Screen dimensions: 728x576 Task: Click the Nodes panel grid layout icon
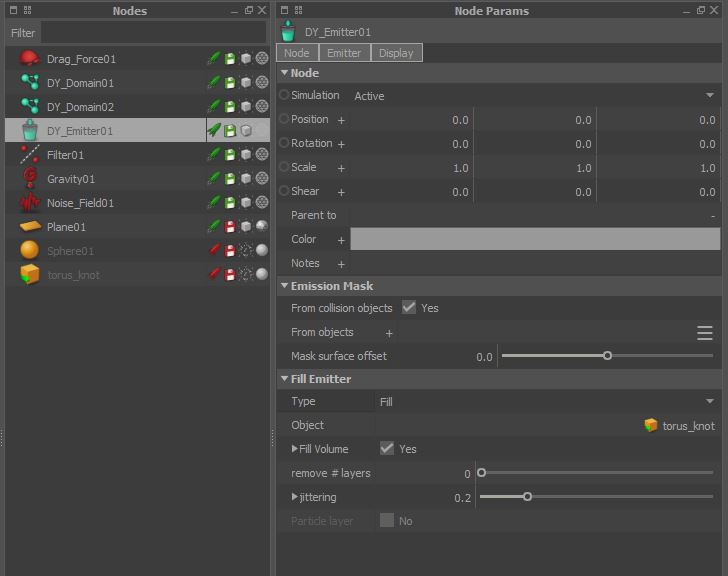click(27, 10)
